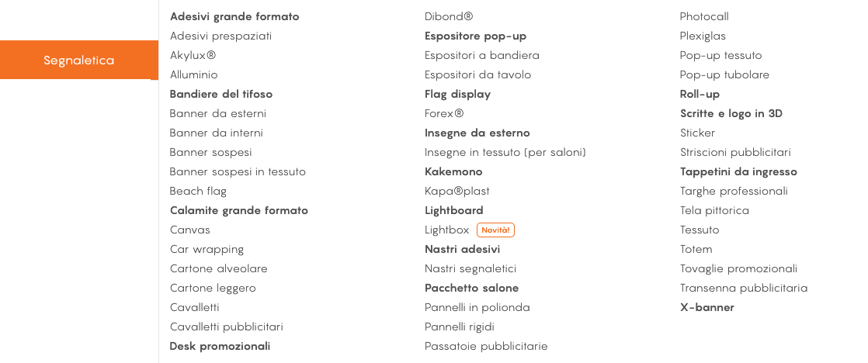This screenshot has width=868, height=363.
Task: Open Pacchetto salone link
Action: [x=471, y=289]
